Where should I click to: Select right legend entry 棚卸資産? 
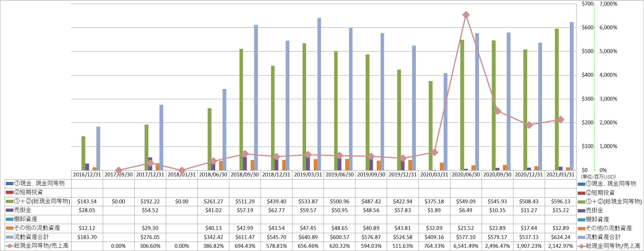(x=593, y=219)
